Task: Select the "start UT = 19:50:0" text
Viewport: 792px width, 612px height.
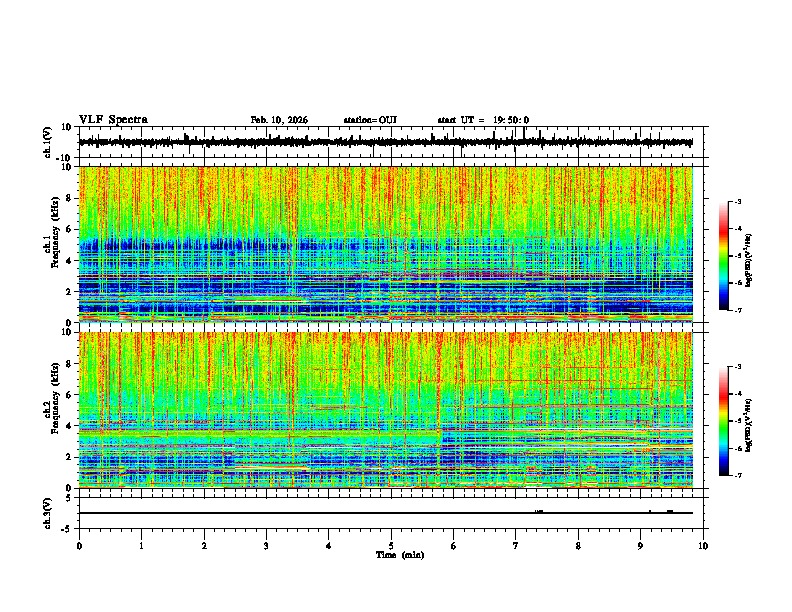Action: click(483, 120)
